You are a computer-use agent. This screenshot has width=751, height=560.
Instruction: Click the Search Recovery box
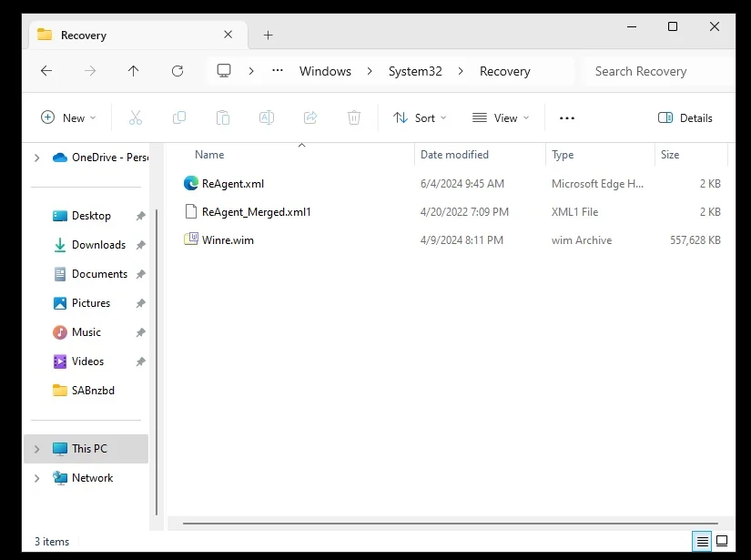coord(660,71)
